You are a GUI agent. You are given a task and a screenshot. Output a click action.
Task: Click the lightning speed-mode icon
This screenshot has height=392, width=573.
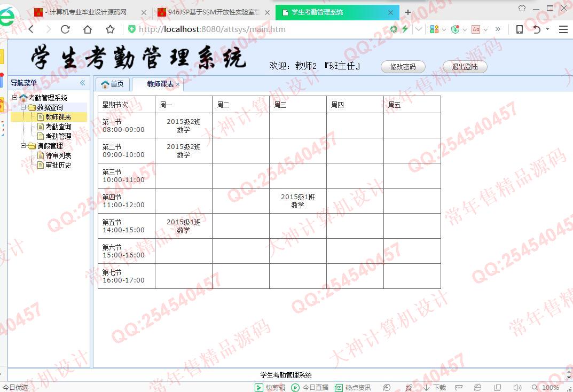coord(405,29)
